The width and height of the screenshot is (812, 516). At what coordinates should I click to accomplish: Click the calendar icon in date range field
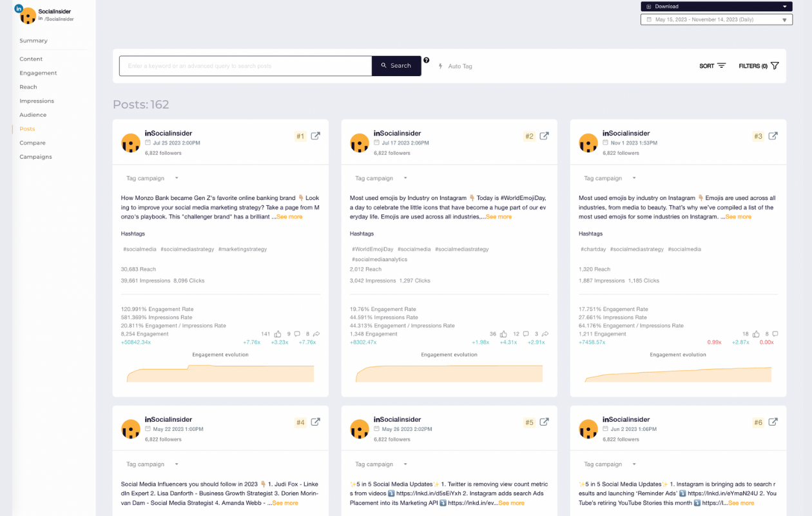(x=649, y=20)
